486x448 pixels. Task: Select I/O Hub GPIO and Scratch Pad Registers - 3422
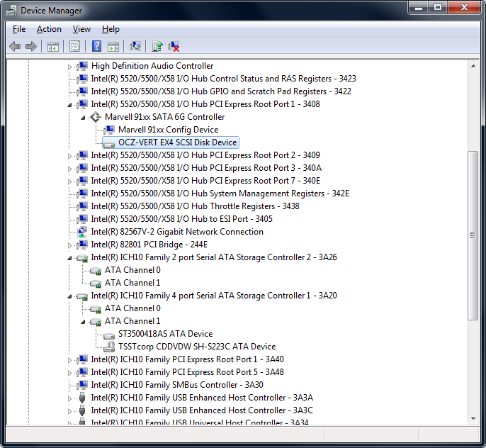click(x=221, y=91)
